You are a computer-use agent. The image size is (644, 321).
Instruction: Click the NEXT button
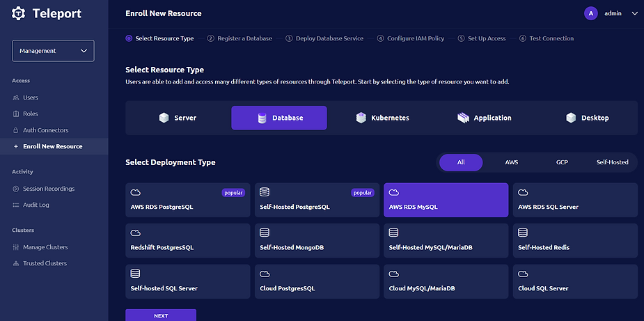(x=161, y=315)
